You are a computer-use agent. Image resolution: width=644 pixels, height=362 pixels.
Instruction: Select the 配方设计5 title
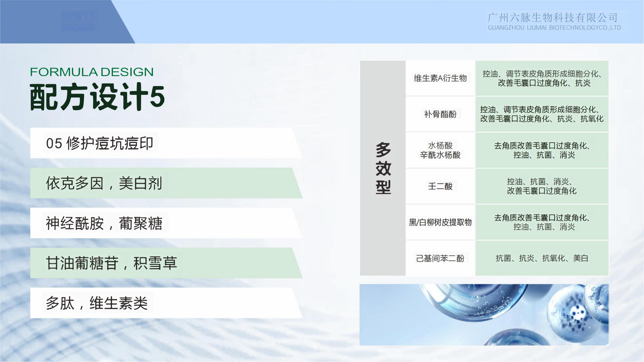click(x=97, y=97)
